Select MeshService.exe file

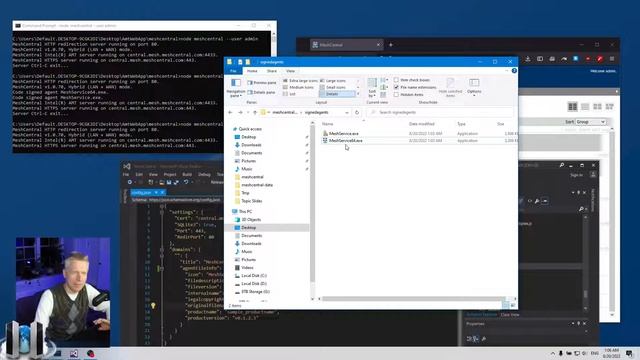(343, 133)
